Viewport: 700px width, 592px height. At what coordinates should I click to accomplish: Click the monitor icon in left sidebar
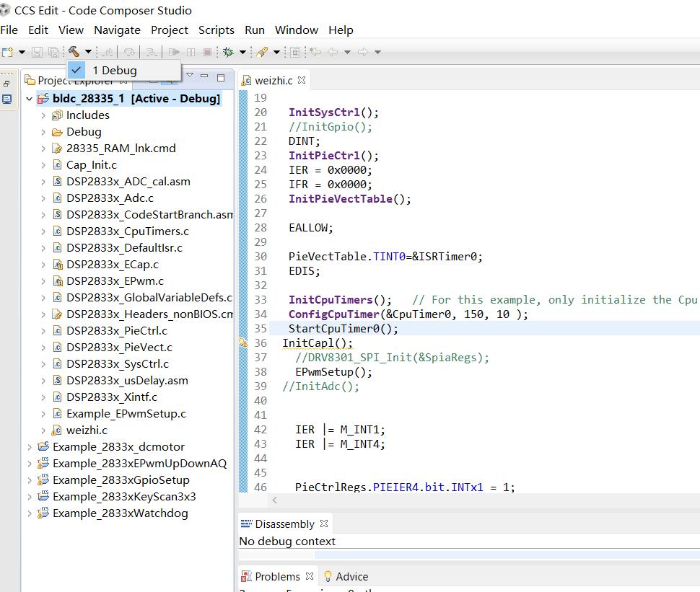coord(6,99)
